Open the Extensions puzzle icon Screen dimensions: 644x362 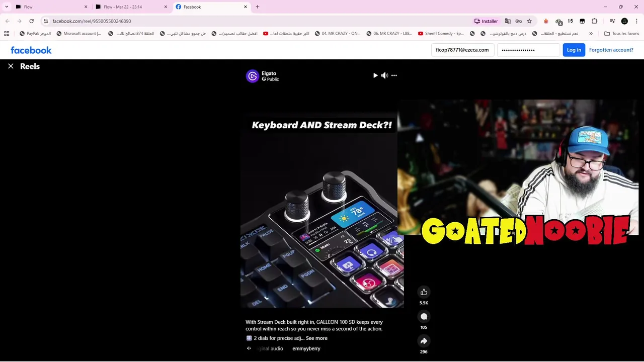(595, 21)
